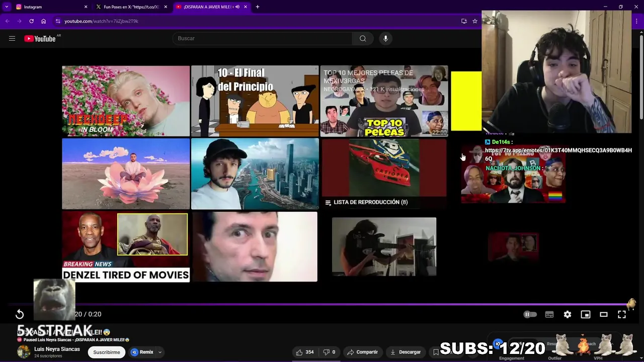The image size is (644, 362).
Task: Open the lotus flower desert video thumbnail
Action: pyautogui.click(x=126, y=174)
